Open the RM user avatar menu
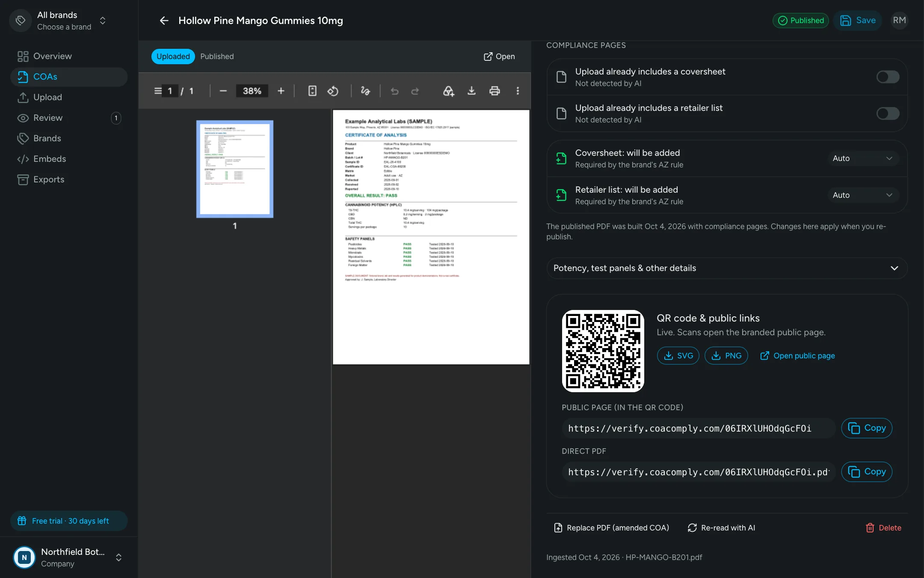 899,21
